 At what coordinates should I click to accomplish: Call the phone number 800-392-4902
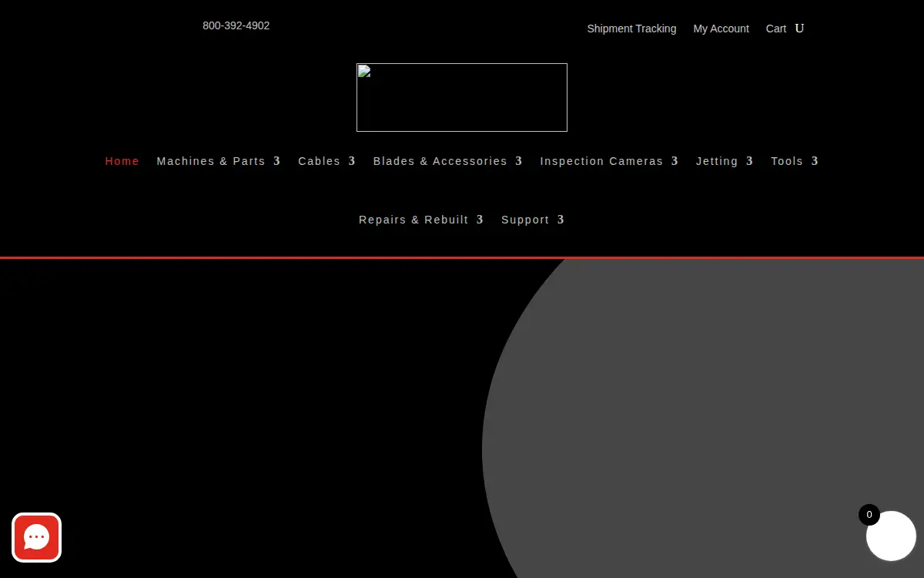(236, 25)
